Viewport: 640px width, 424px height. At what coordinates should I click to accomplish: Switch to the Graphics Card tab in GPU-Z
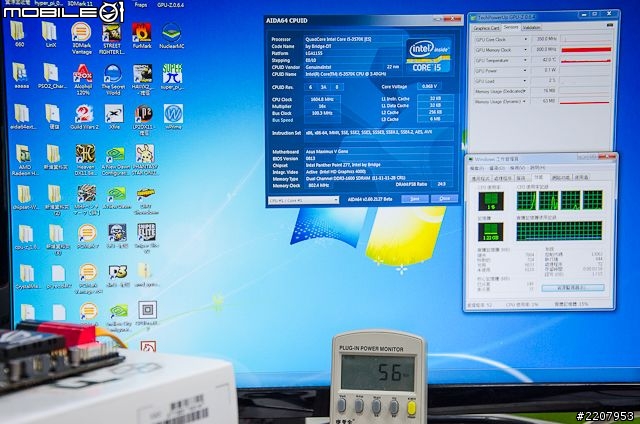(486, 28)
